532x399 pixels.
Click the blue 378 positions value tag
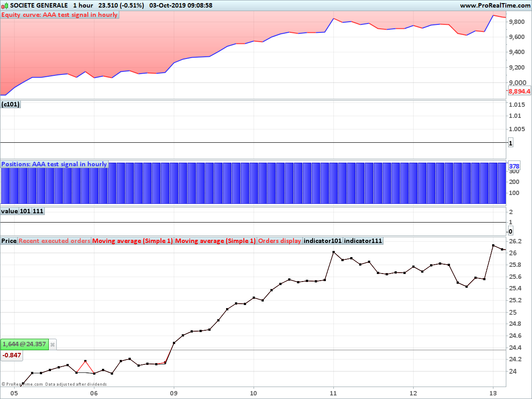[514, 166]
